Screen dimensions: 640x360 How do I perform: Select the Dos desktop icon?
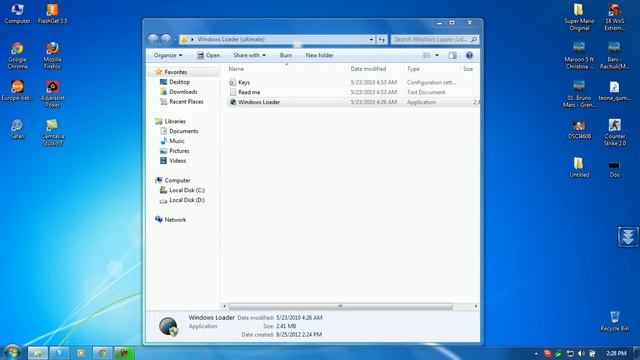tap(614, 169)
